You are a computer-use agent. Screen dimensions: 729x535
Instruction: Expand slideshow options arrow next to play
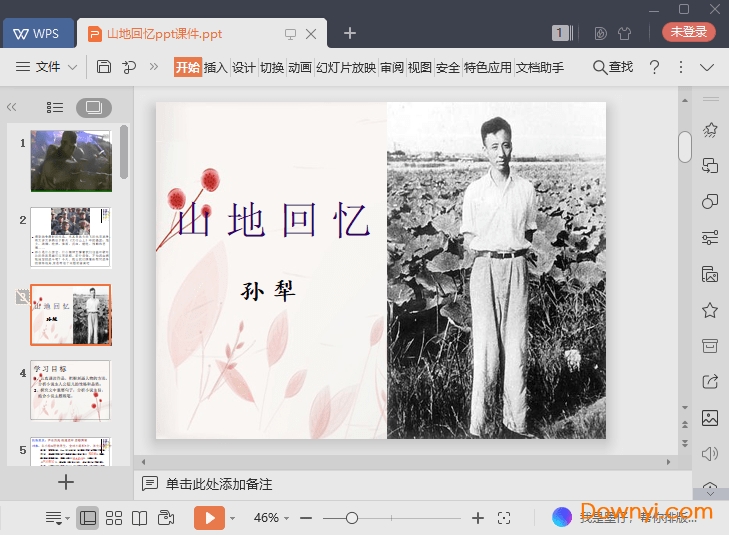click(x=232, y=518)
